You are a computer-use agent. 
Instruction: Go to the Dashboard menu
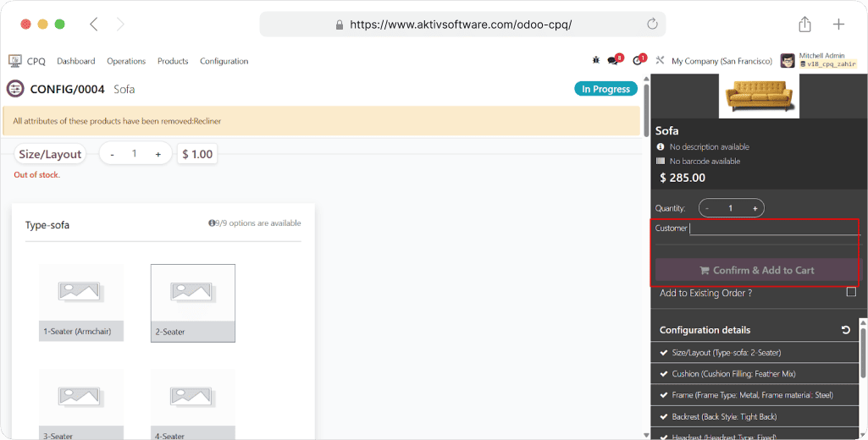coord(76,61)
